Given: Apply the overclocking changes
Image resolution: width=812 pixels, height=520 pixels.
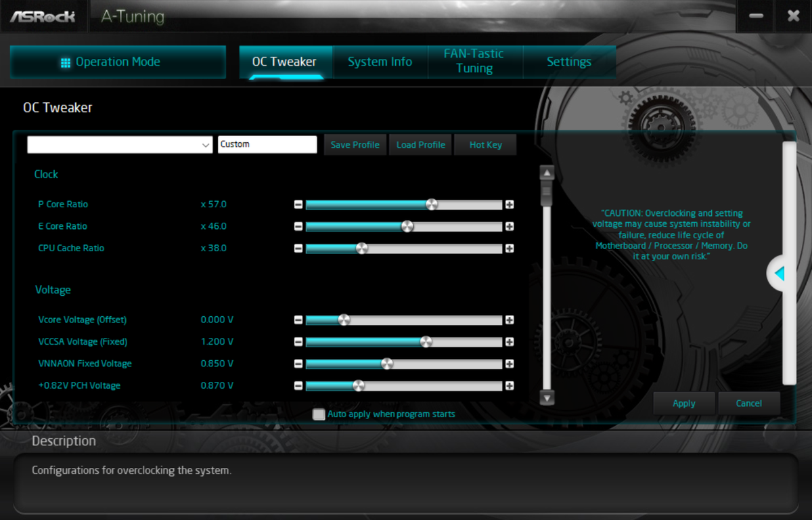Looking at the screenshot, I should [x=684, y=404].
